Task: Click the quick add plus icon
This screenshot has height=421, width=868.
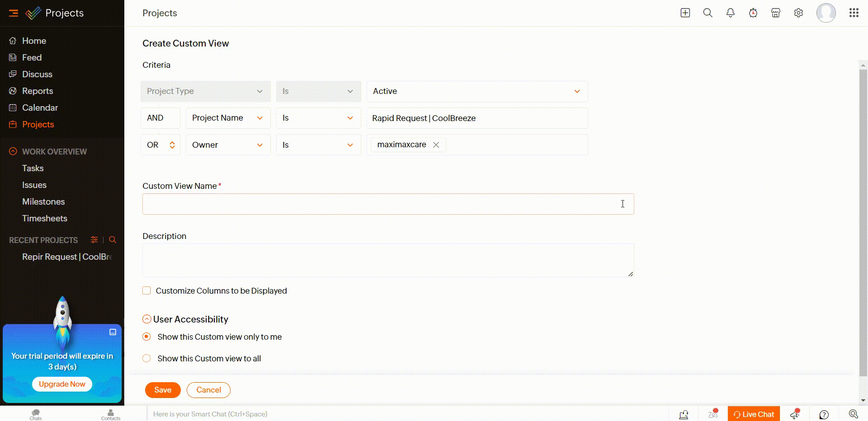Action: tap(685, 13)
